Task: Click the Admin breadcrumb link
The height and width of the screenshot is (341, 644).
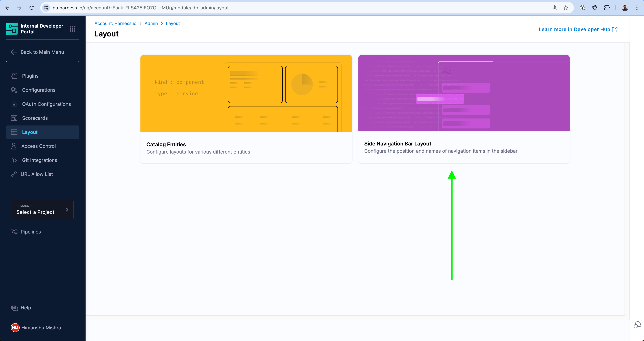Action: point(151,24)
